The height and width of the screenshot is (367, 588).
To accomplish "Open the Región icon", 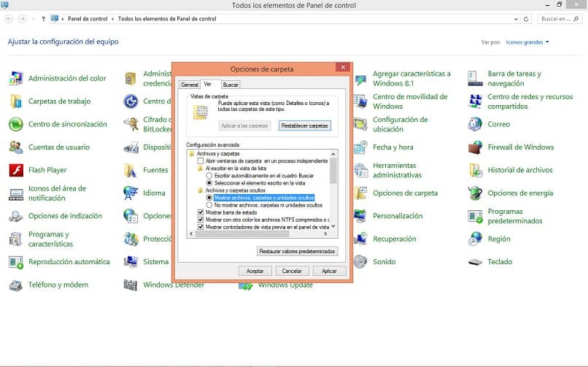I will (x=475, y=239).
